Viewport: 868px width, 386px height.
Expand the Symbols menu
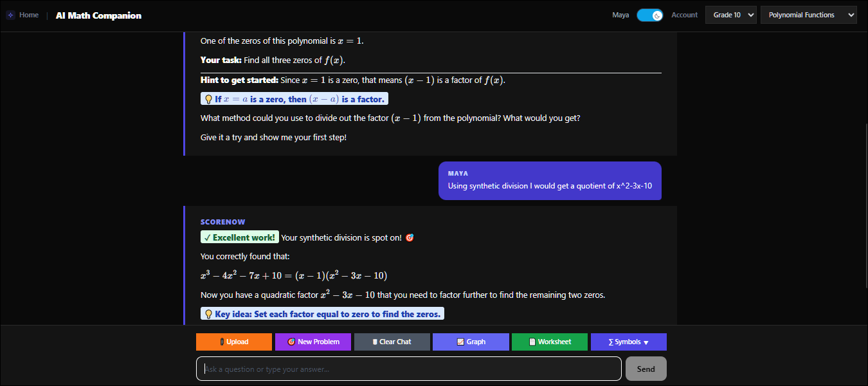click(629, 342)
